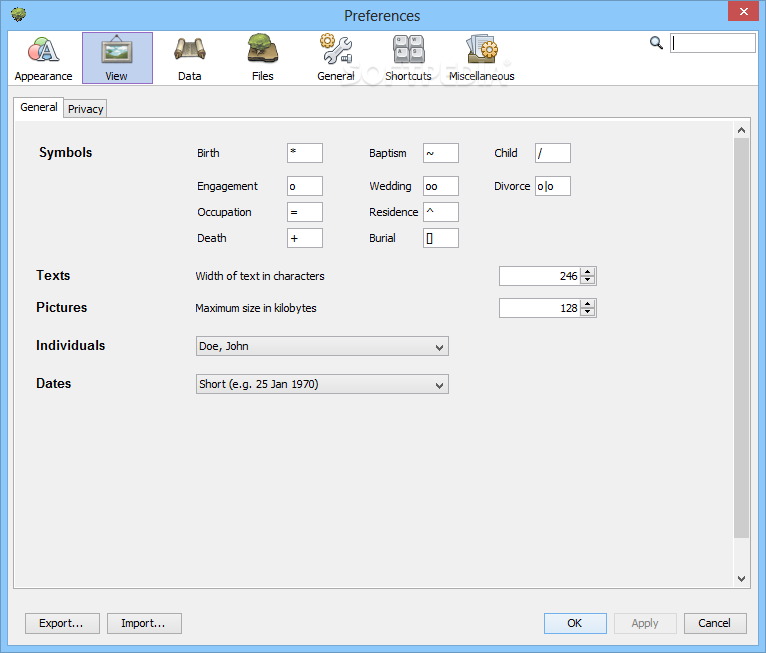Edit the Occupation symbol field
The width and height of the screenshot is (766, 653).
(305, 212)
